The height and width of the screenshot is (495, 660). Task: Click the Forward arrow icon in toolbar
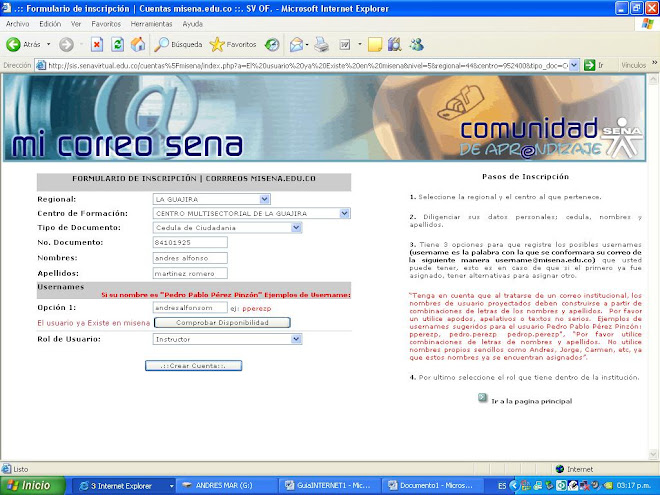click(66, 44)
